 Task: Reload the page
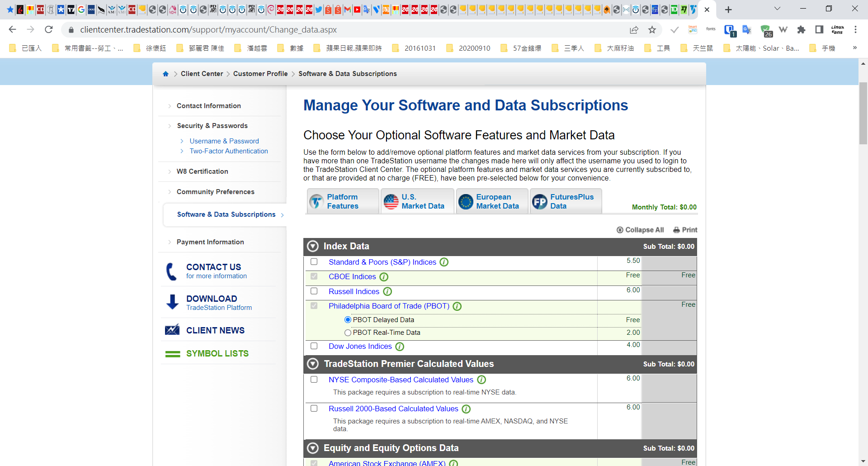(49, 29)
